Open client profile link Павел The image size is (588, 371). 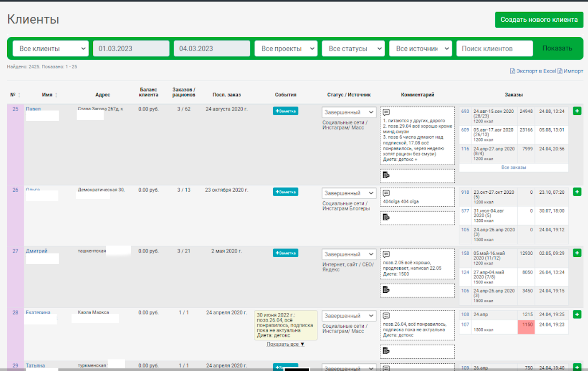pyautogui.click(x=33, y=109)
